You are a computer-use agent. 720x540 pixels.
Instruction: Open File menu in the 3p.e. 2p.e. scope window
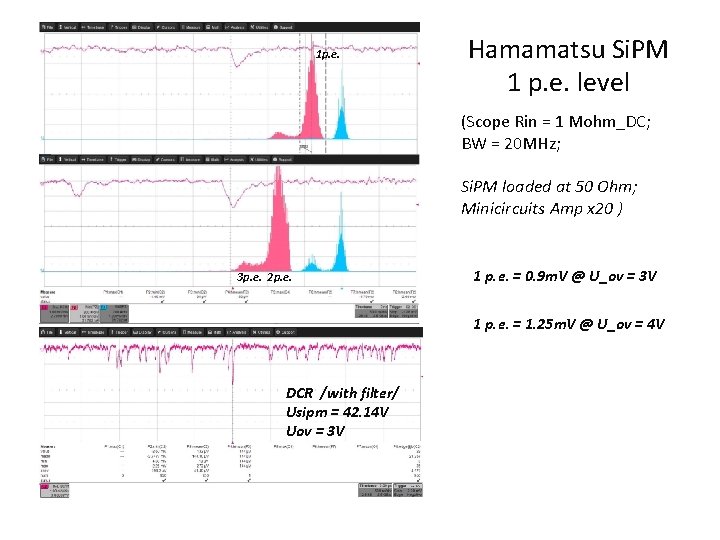pyautogui.click(x=48, y=160)
